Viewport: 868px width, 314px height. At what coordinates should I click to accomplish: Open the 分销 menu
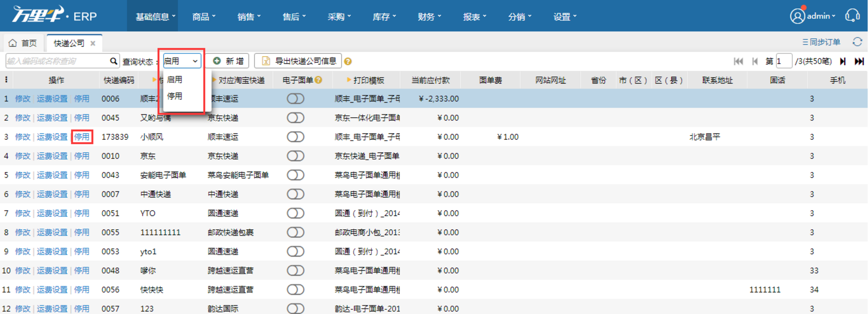pos(520,17)
